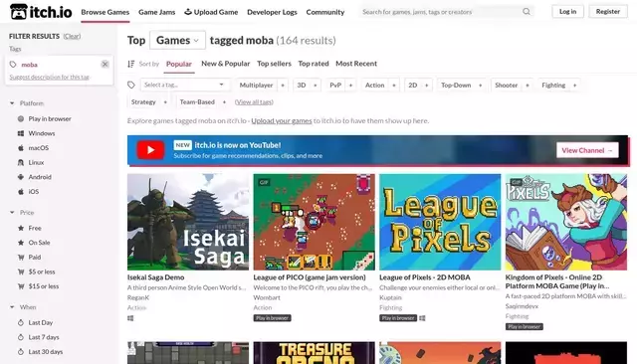Add the Action tag with plus
The width and height of the screenshot is (637, 364).
point(394,86)
